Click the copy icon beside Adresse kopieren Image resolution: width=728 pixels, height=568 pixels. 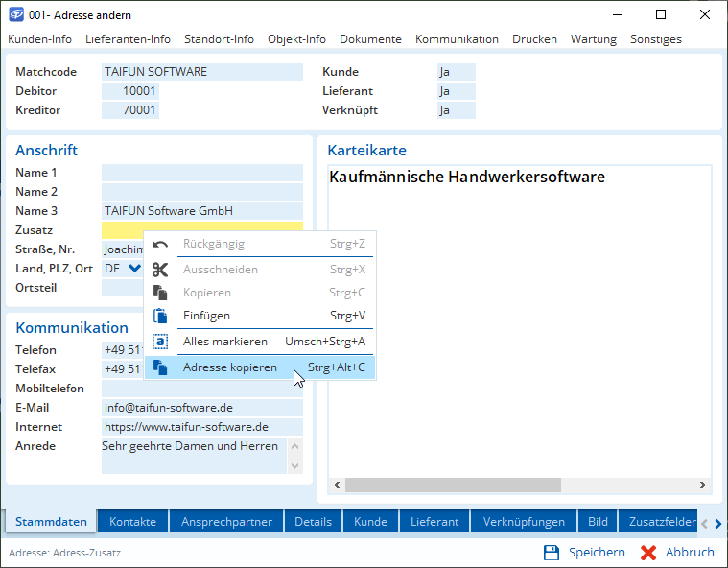[x=161, y=367]
